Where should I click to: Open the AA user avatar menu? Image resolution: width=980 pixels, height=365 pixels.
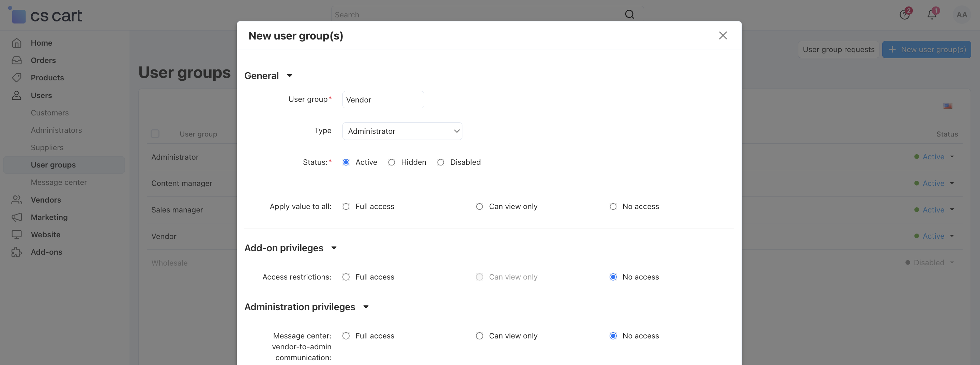click(962, 15)
